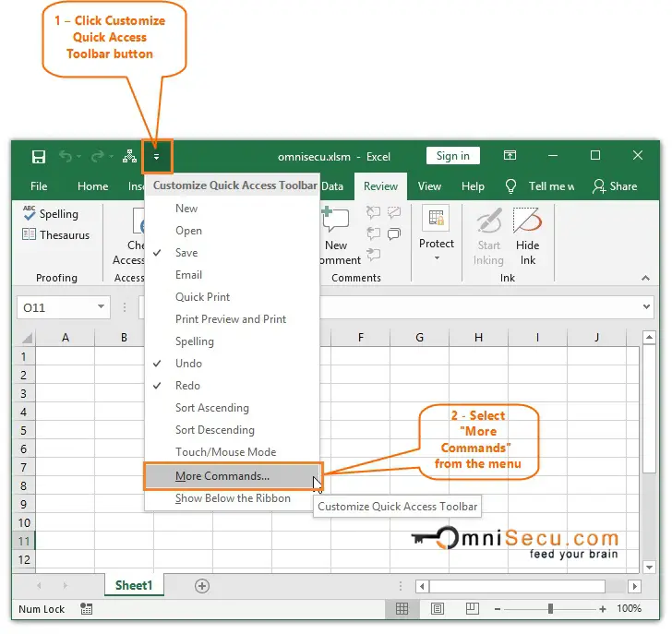Click the Ribbon Display Options icon
This screenshot has height=634, width=672.
[510, 155]
